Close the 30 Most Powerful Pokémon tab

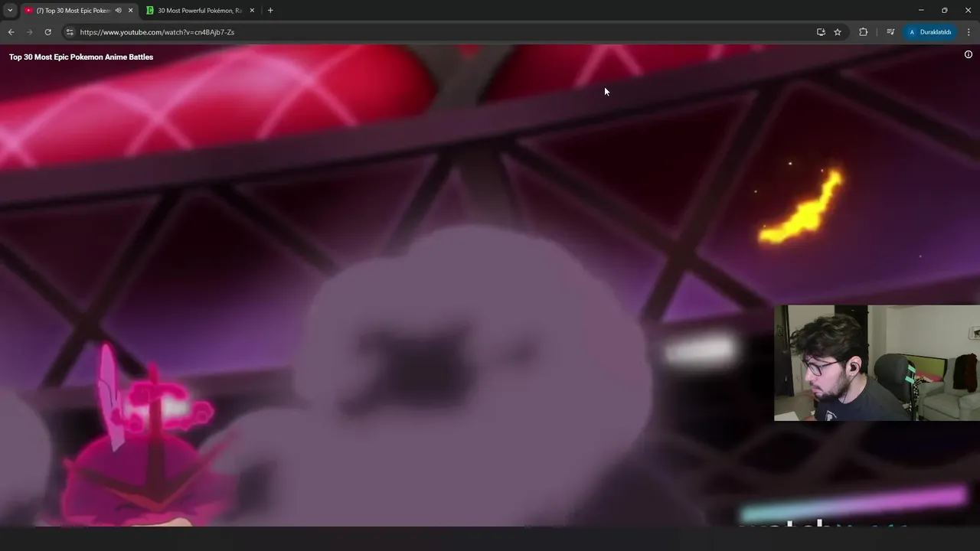point(252,11)
